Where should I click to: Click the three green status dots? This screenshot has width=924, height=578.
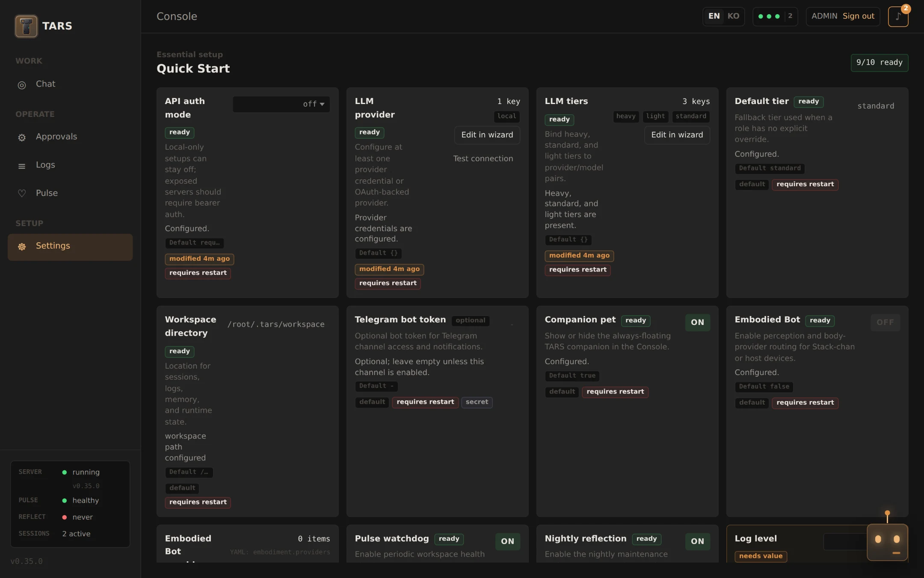pyautogui.click(x=769, y=16)
